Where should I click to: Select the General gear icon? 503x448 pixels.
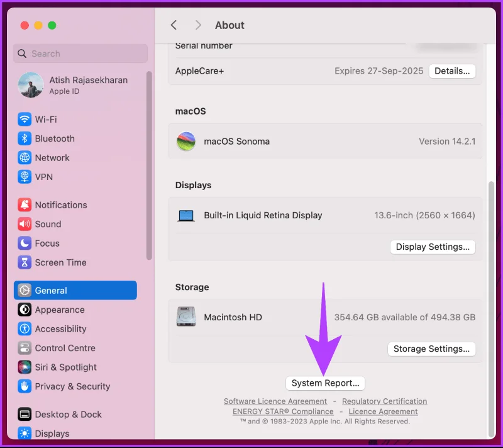click(25, 290)
